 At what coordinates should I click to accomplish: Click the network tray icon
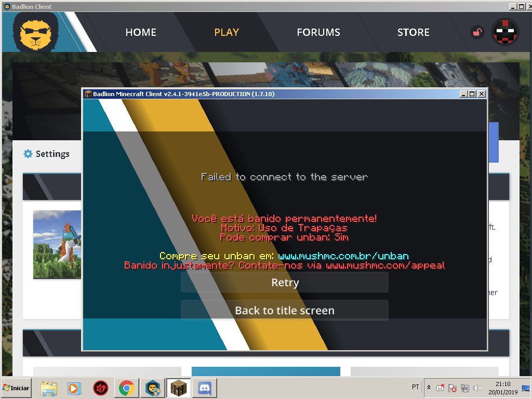465,388
